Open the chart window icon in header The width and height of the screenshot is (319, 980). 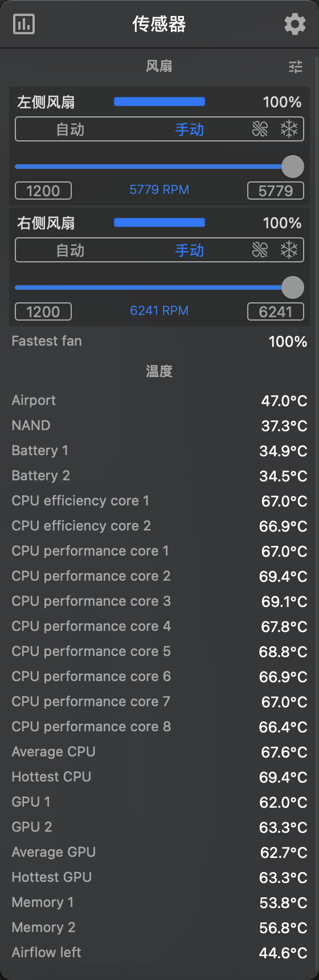coord(24,24)
